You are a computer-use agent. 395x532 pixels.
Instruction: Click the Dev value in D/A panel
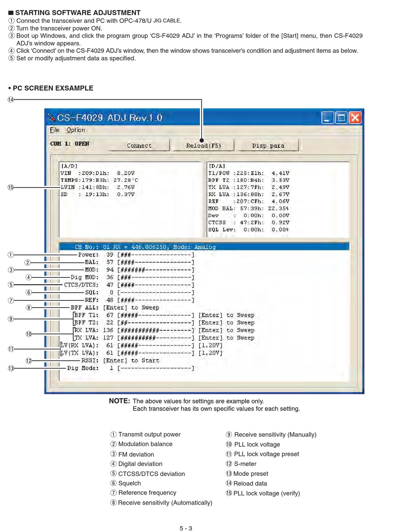(x=249, y=215)
